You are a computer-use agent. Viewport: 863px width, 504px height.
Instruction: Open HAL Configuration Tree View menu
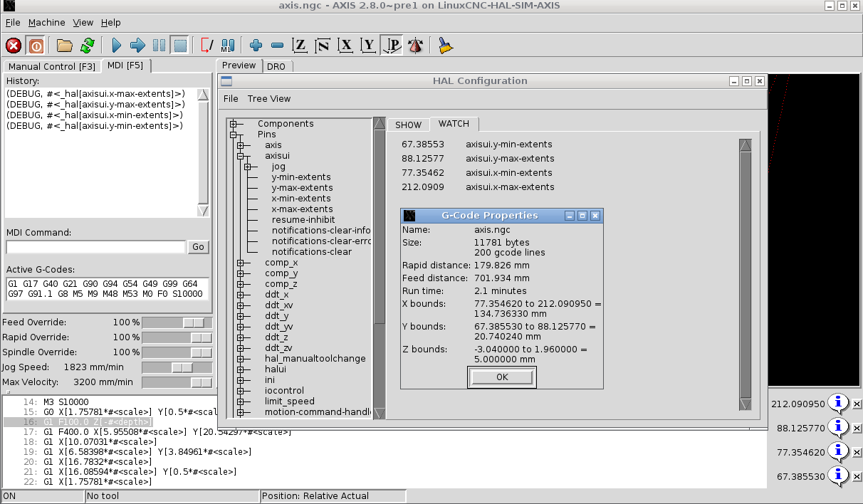(x=269, y=99)
